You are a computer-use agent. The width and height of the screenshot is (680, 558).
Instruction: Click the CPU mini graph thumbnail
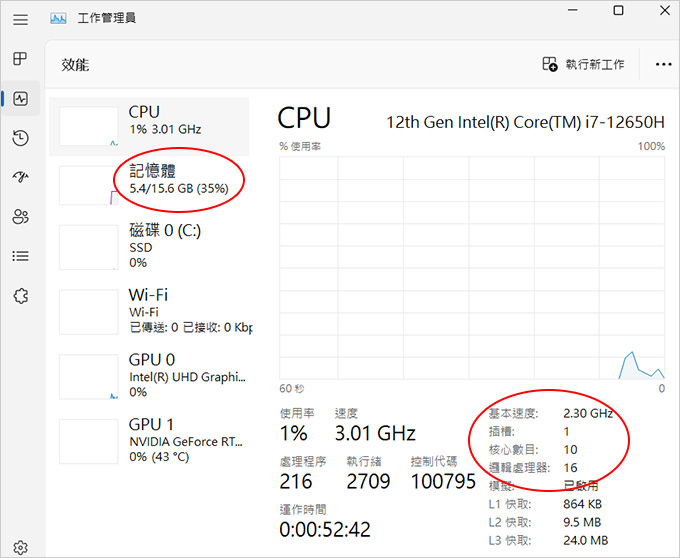coord(88,126)
